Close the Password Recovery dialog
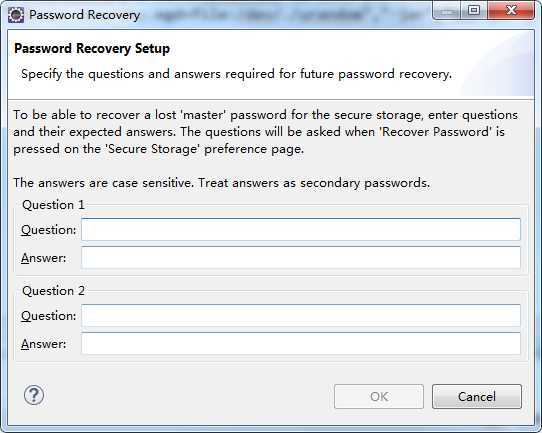 (x=511, y=11)
